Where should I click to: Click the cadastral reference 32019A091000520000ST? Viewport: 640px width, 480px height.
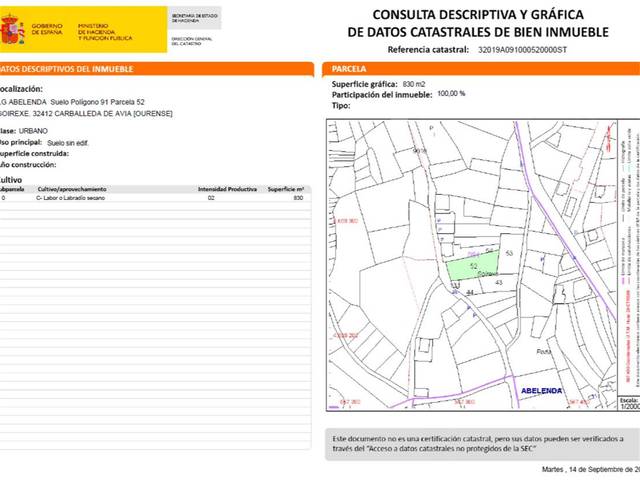(x=522, y=50)
